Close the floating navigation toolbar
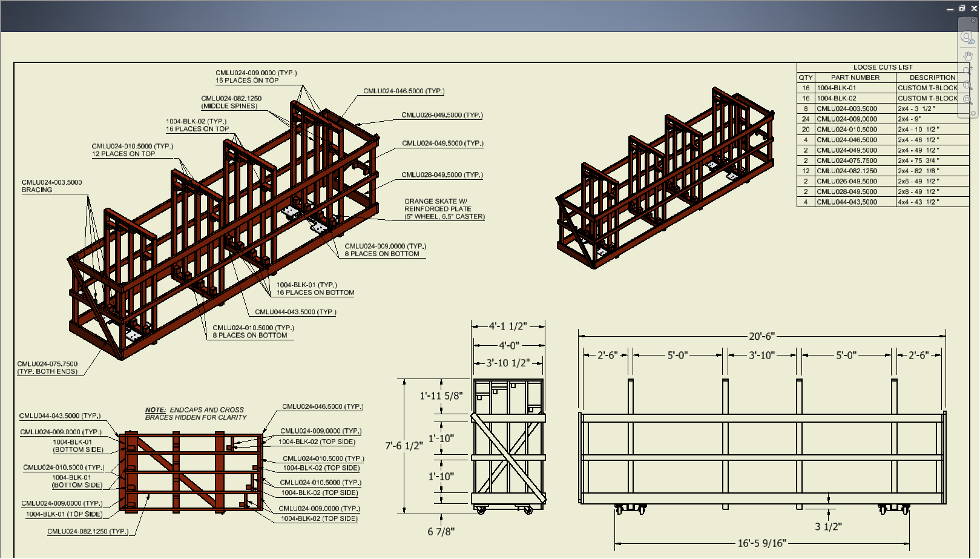This screenshot has height=559, width=980. click(973, 21)
